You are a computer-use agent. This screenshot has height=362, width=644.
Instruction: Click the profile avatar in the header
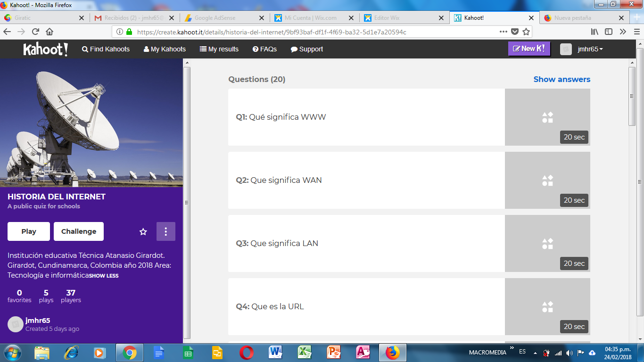566,49
